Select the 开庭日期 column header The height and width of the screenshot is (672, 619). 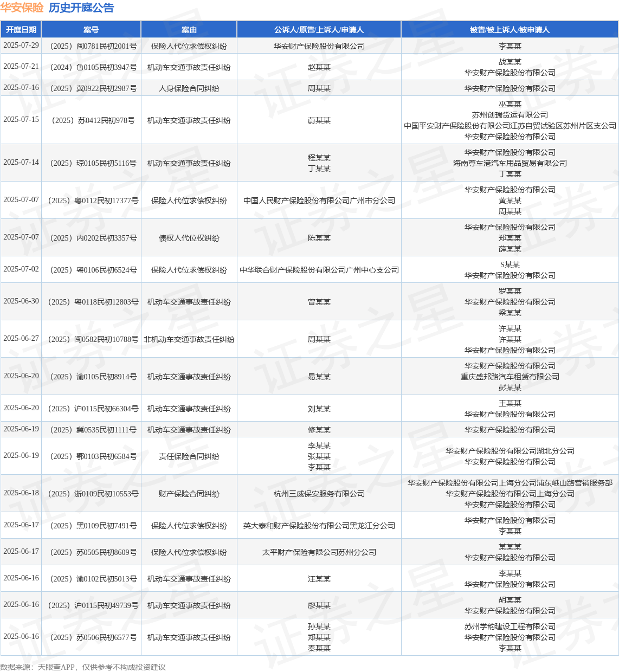tap(21, 30)
